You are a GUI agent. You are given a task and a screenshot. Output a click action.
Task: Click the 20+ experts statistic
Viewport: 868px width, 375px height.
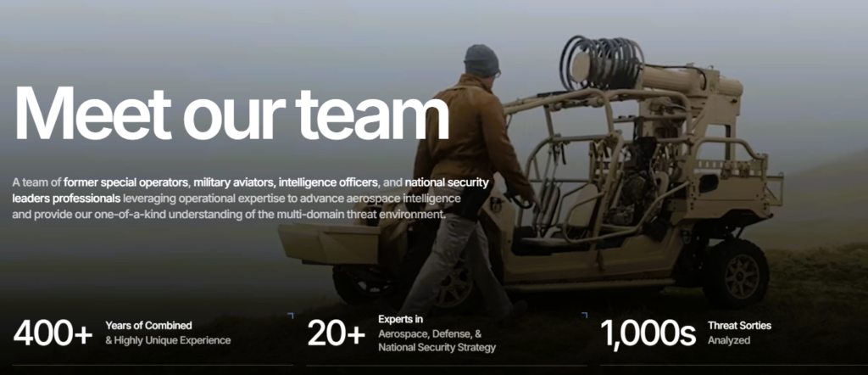(337, 333)
